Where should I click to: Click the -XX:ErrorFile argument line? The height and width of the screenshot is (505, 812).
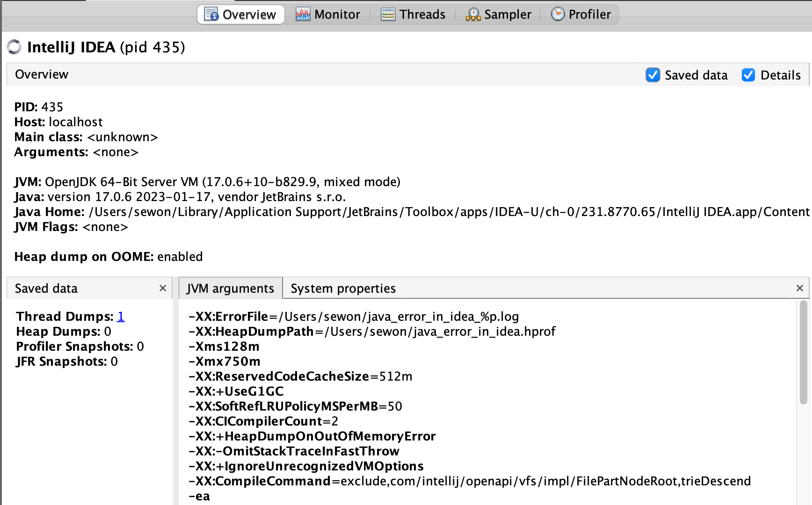click(x=354, y=317)
